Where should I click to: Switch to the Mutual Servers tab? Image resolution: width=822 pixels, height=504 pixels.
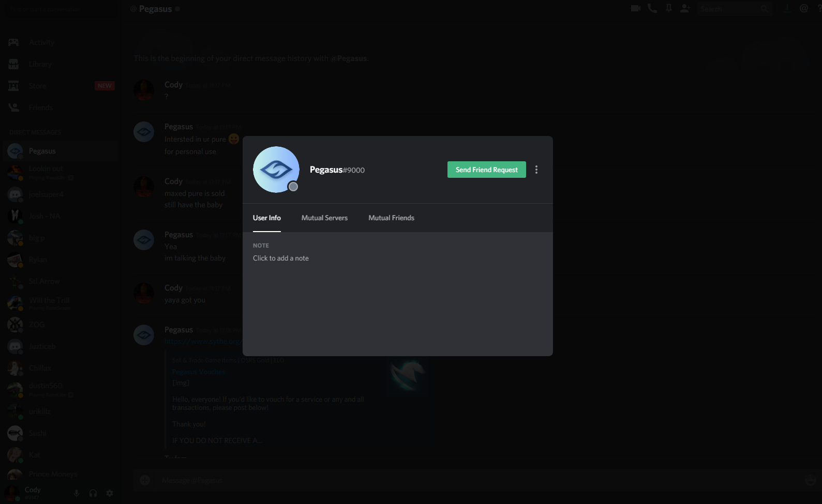(x=324, y=218)
